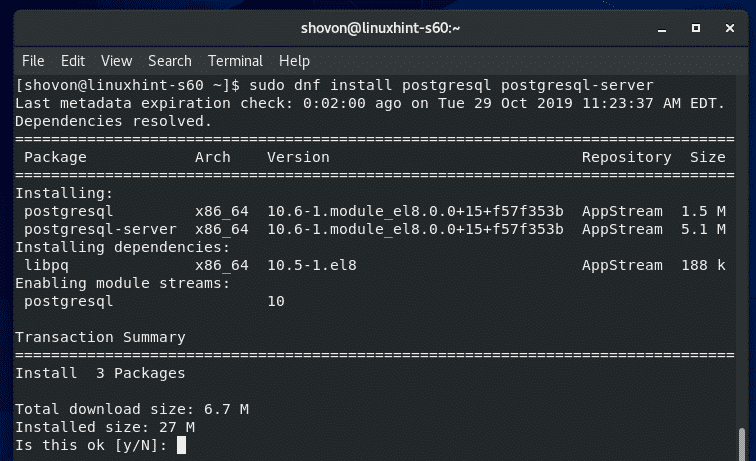Click the terminal vertical scrollbar thumb

742,440
